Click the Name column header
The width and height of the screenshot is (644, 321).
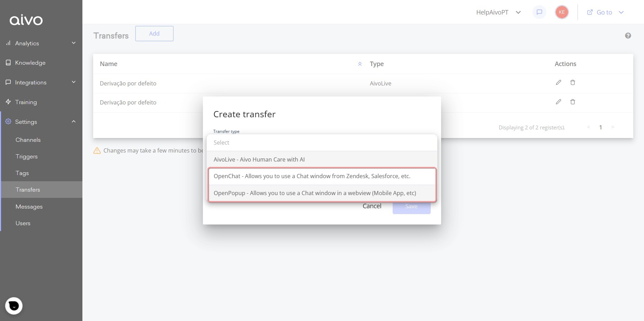109,64
